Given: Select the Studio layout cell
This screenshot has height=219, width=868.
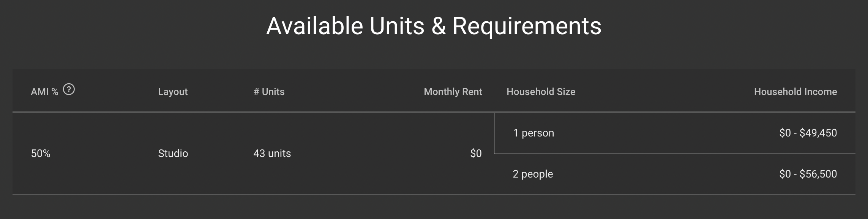Looking at the screenshot, I should tap(173, 153).
